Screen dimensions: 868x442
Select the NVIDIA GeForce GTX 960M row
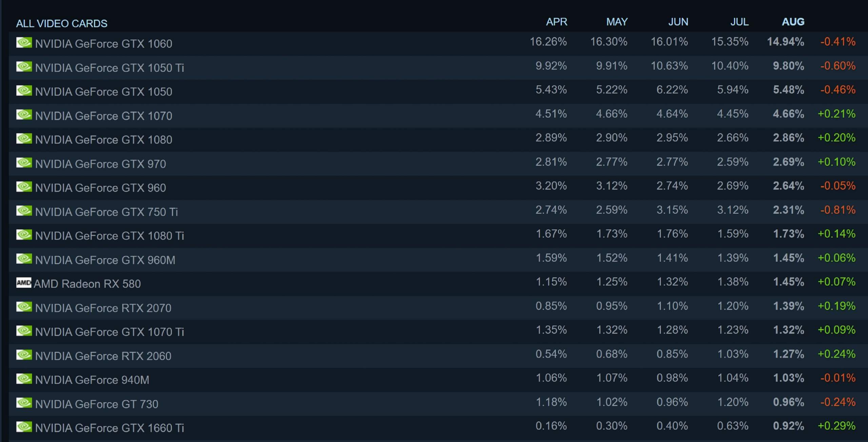(105, 260)
